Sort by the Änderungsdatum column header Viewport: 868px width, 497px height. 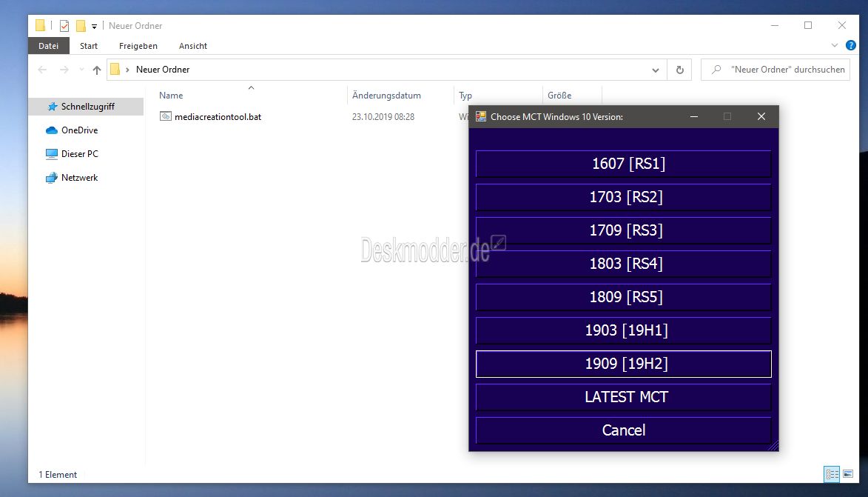[386, 96]
